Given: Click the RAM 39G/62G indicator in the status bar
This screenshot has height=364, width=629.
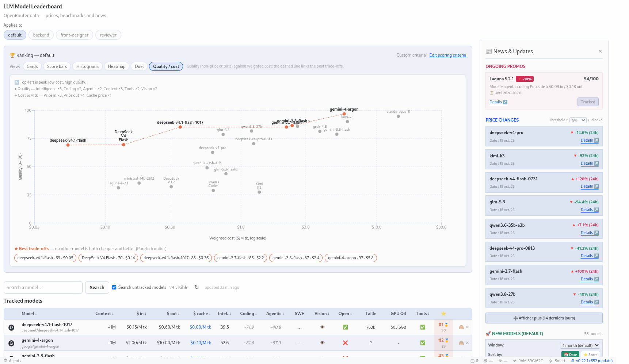Looking at the screenshot, I should [528, 361].
